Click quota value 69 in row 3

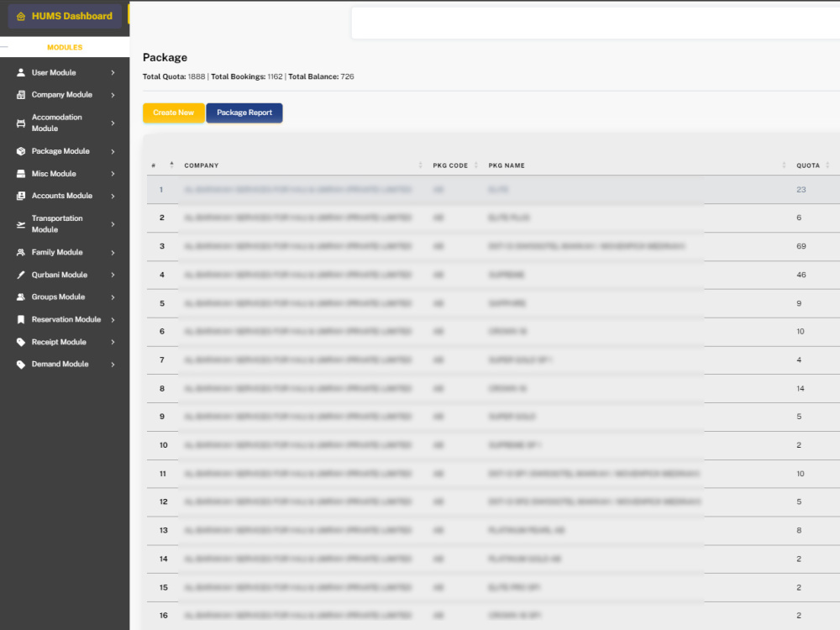pyautogui.click(x=801, y=246)
